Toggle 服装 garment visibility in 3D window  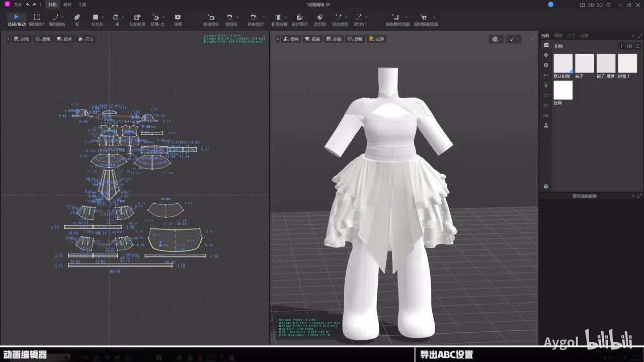point(312,39)
